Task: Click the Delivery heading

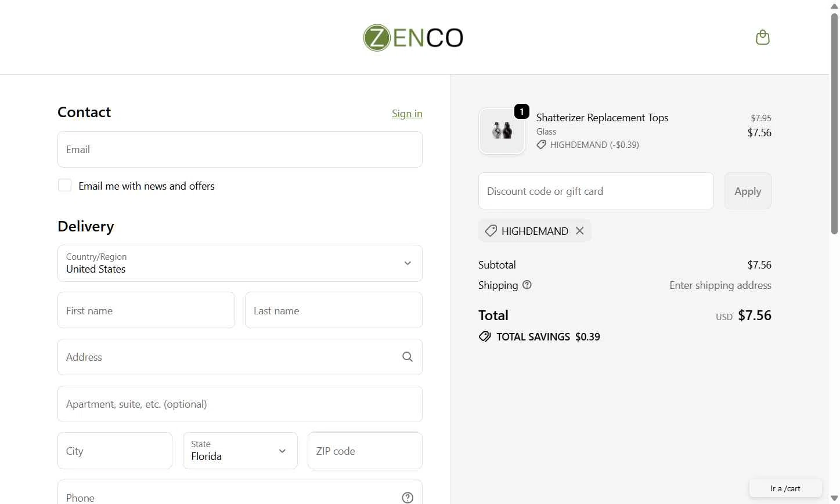Action: (86, 226)
